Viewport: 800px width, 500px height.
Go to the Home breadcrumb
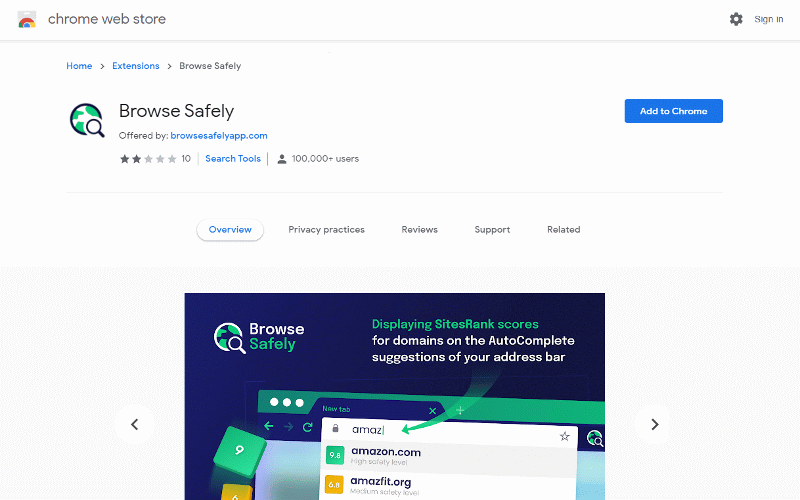(x=79, y=66)
